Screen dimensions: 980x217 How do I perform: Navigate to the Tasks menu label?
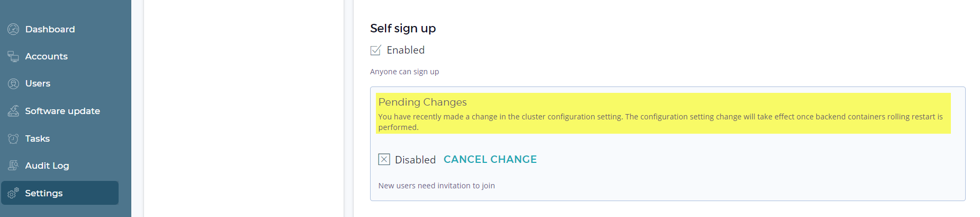(37, 138)
